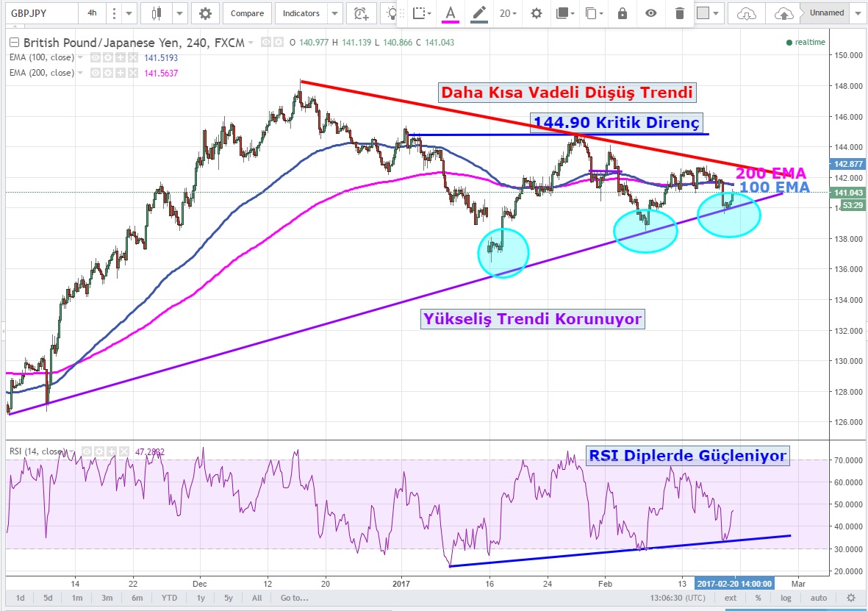Open dropdown next to the Unnamed layout

pos(858,12)
